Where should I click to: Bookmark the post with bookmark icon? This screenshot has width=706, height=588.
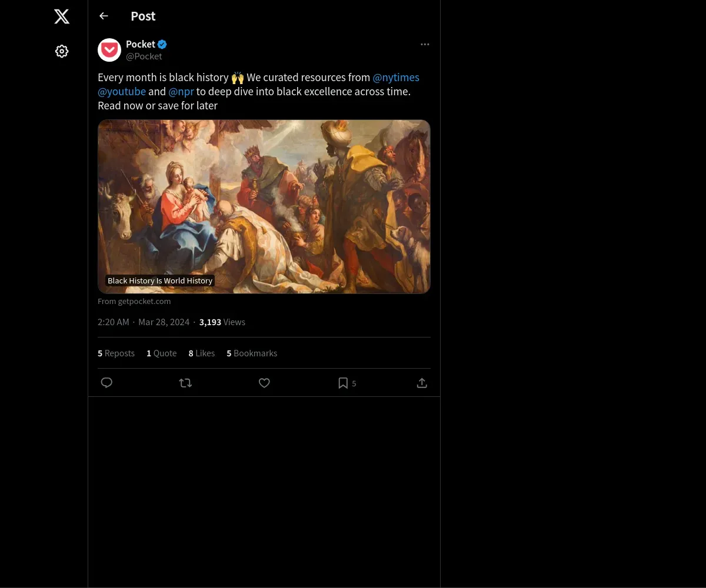point(343,383)
